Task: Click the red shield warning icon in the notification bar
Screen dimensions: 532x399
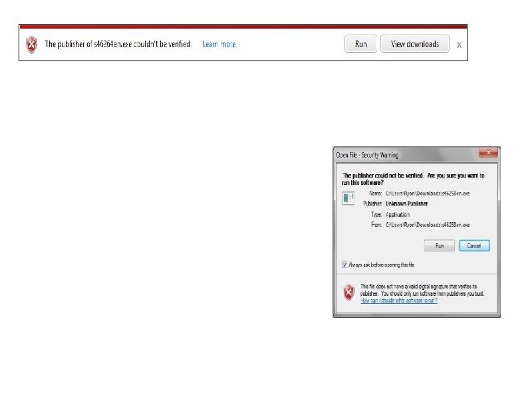Action: point(30,44)
